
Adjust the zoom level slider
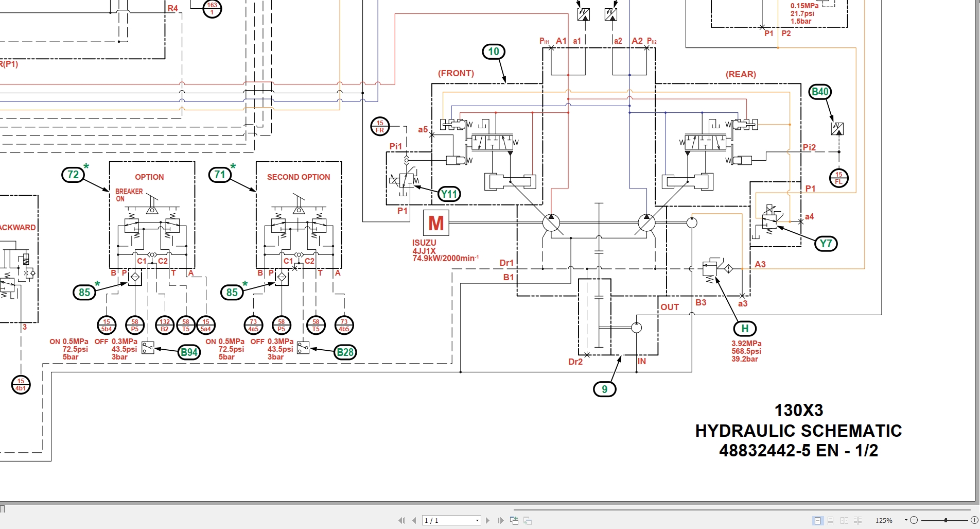click(946, 520)
